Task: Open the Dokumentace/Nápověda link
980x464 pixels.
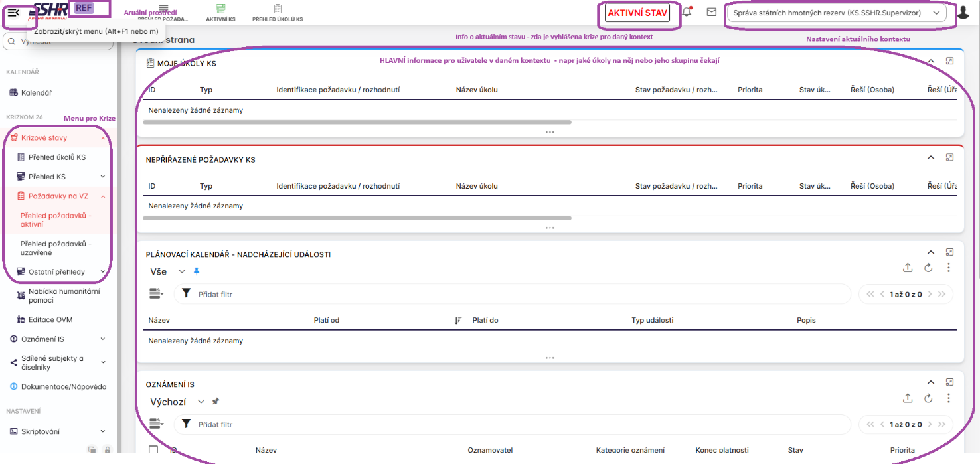Action: coord(63,386)
